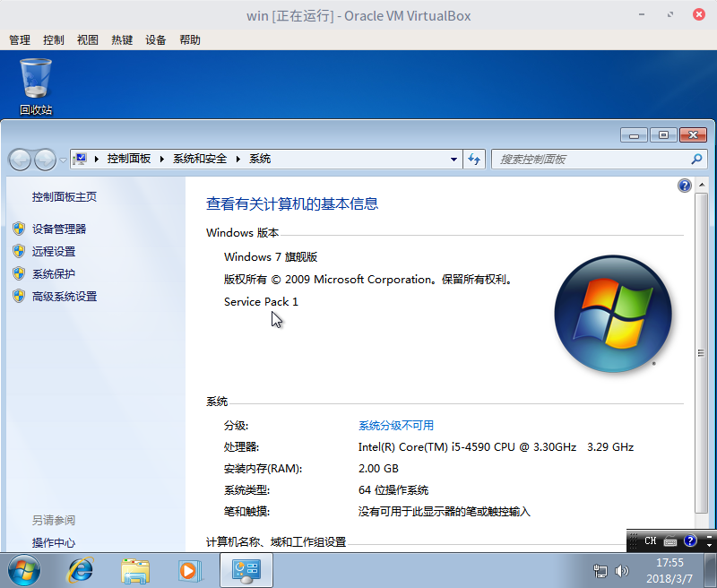Click the refresh button in address bar

tap(474, 160)
